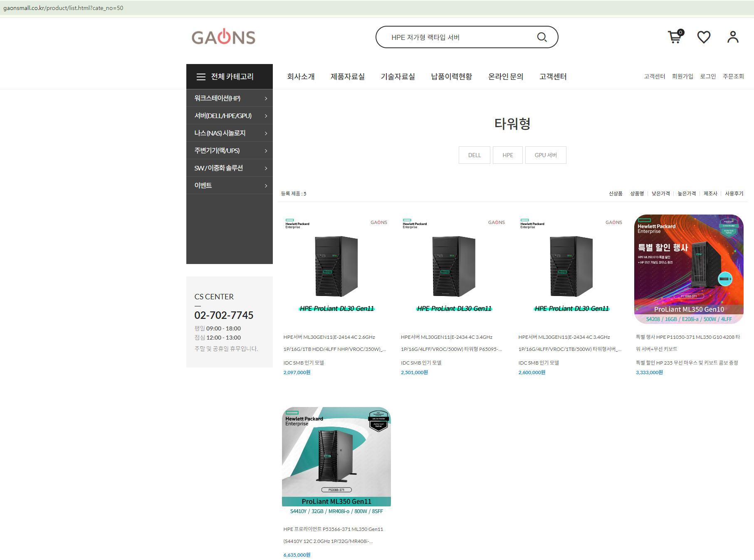The width and height of the screenshot is (754, 560).
Task: Expand the 서버(DELL/HPE/GPU) category
Action: [230, 116]
